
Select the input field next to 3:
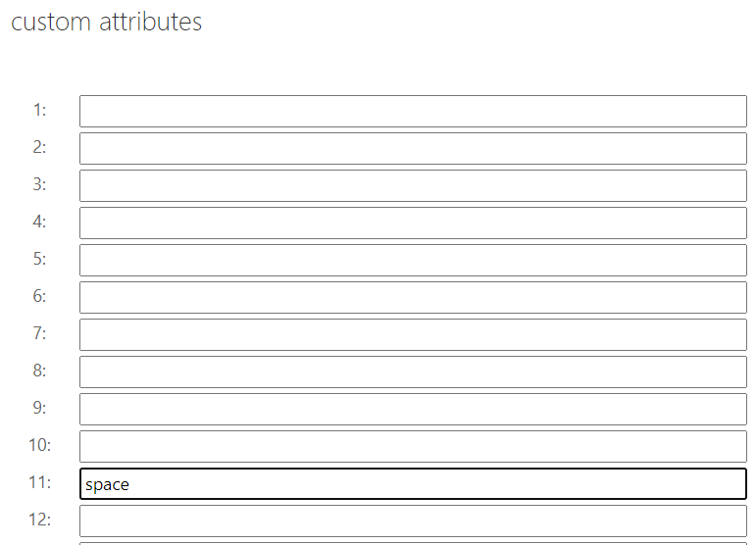[413, 185]
